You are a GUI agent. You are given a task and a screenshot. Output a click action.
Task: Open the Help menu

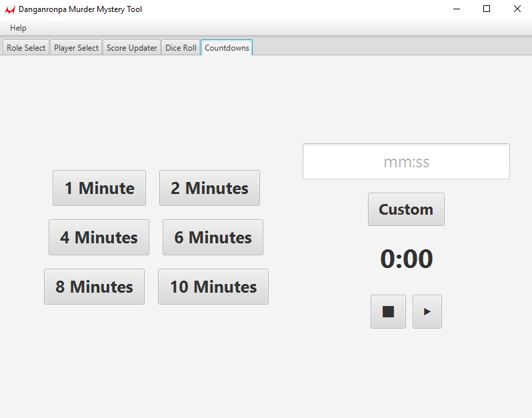(18, 28)
